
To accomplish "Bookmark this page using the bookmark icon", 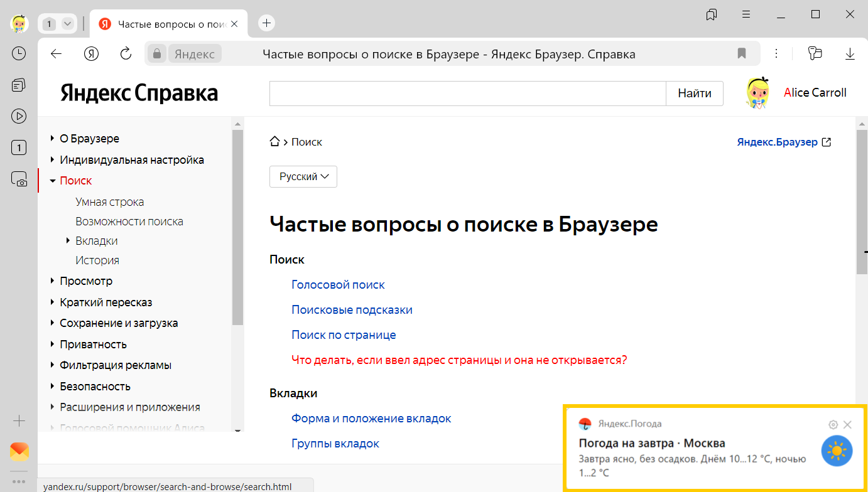I will click(x=742, y=54).
